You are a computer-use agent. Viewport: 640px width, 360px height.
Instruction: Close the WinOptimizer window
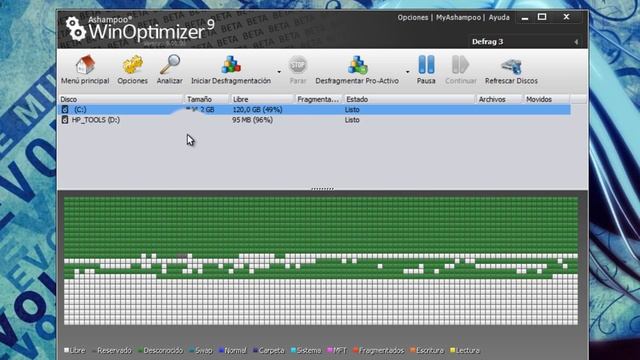[566, 17]
